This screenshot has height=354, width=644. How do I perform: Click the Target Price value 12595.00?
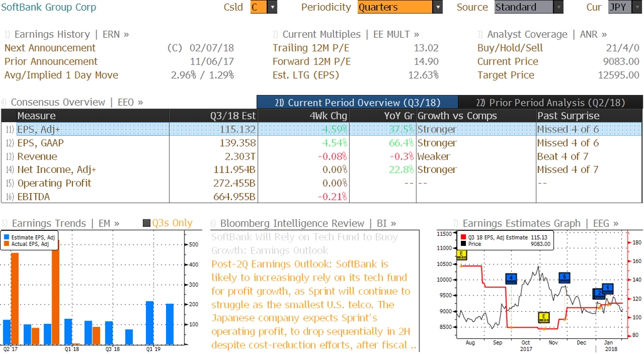coord(619,75)
